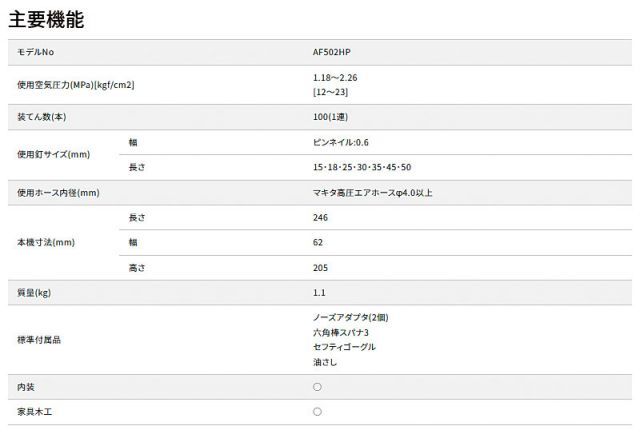The width and height of the screenshot is (640, 438).
Task: Click the 本機寸法(mm) row label
Action: [x=47, y=242]
